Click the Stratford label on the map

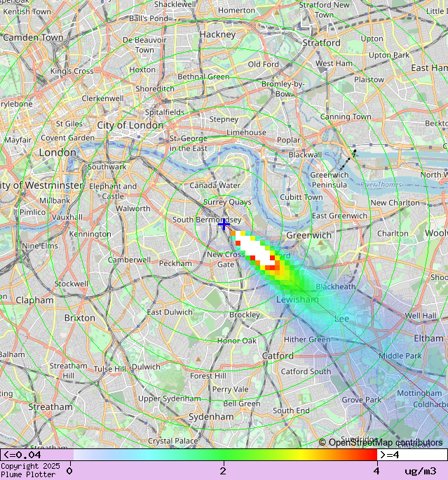[x=322, y=43]
